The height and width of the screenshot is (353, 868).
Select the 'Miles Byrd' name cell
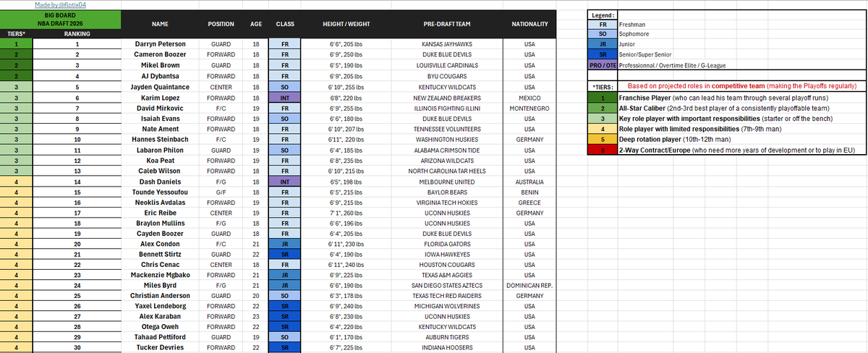tap(161, 286)
